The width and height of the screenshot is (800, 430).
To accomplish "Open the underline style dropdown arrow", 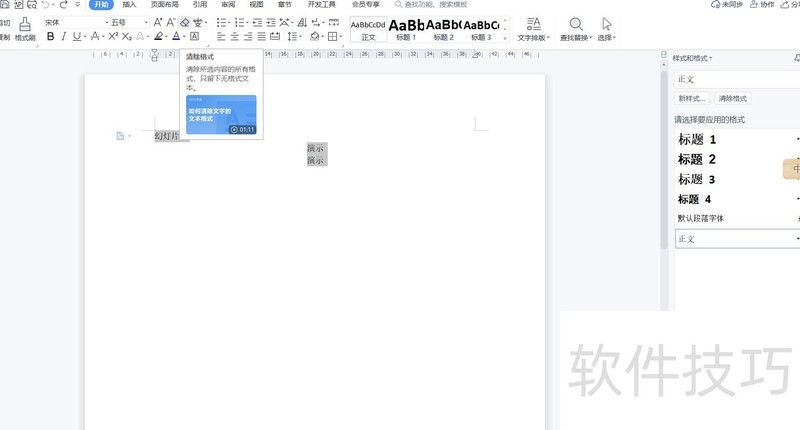I will [85, 37].
